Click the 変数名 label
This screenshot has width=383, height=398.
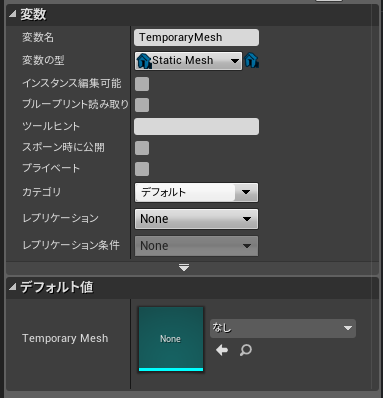click(x=38, y=37)
